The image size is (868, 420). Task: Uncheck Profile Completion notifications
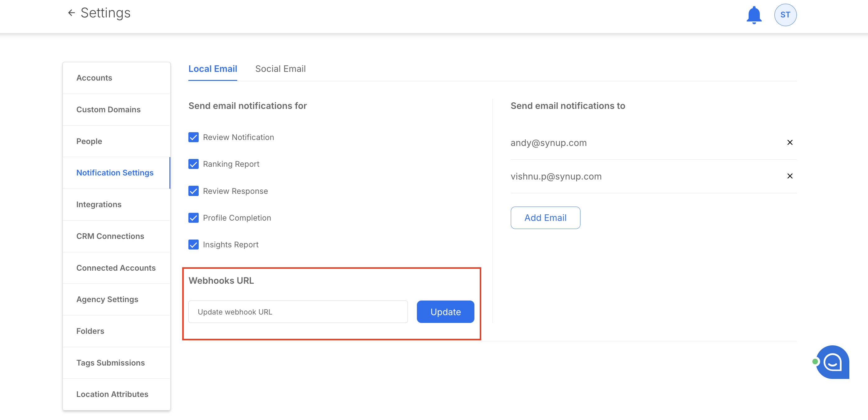tap(193, 218)
